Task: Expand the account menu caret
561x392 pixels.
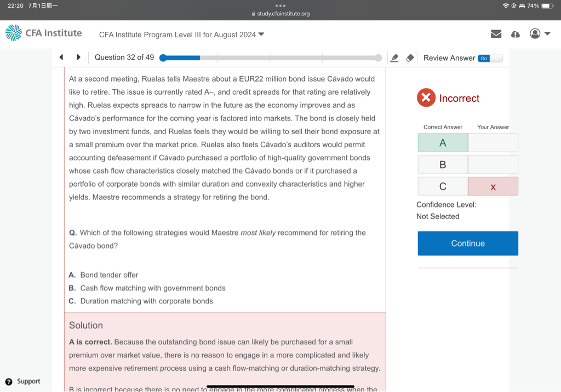Action: click(x=547, y=33)
